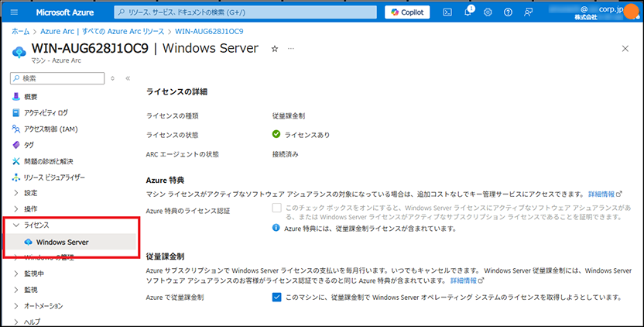The image size is (644, 327).
Task: Favorite this resource with the star icon
Action: pyautogui.click(x=275, y=49)
